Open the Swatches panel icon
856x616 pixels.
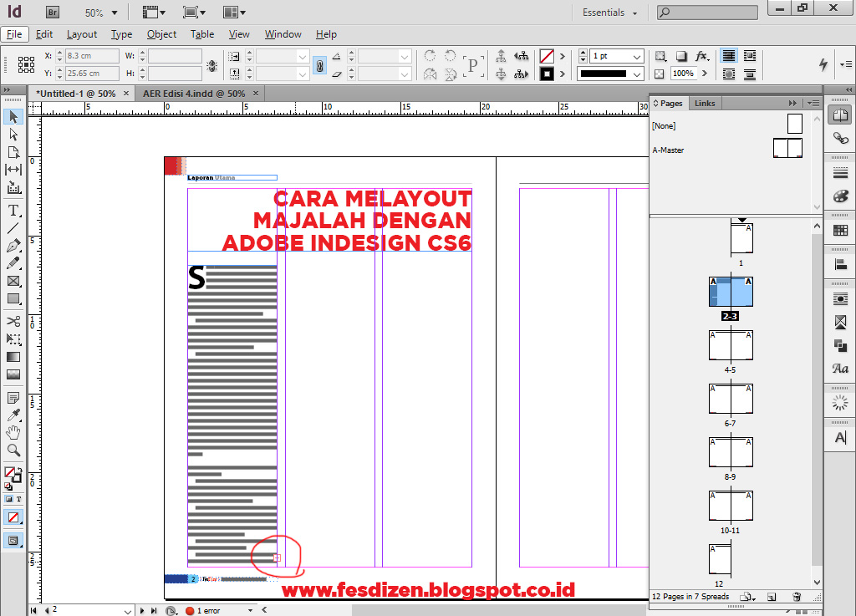tap(840, 230)
